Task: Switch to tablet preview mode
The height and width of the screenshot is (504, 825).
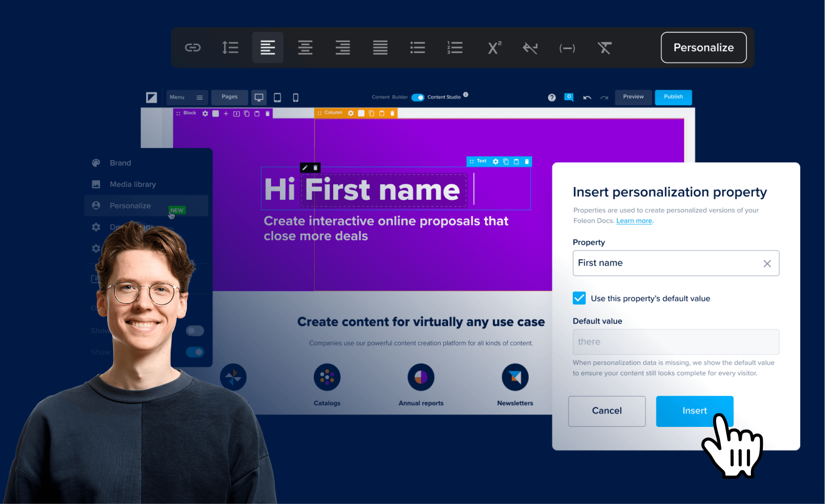Action: tap(277, 98)
